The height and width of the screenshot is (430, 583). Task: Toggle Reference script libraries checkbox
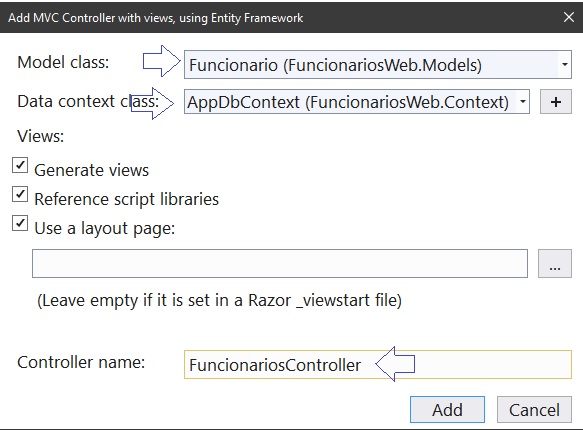pos(20,194)
